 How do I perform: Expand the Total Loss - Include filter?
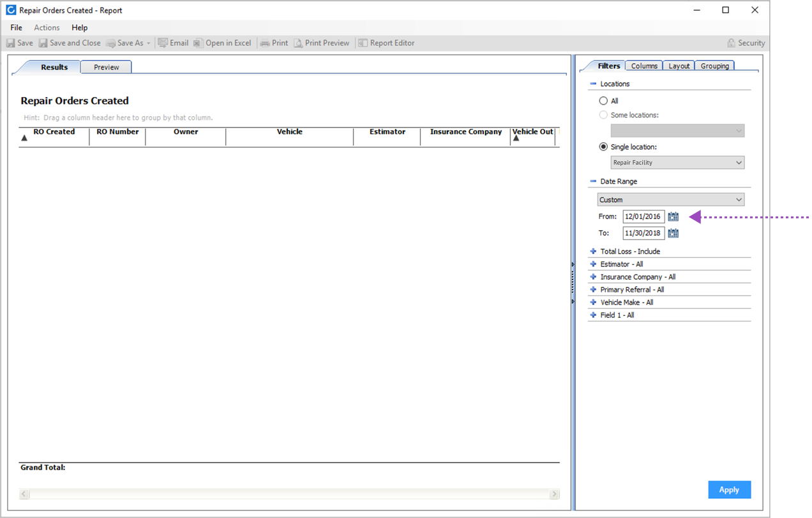593,251
